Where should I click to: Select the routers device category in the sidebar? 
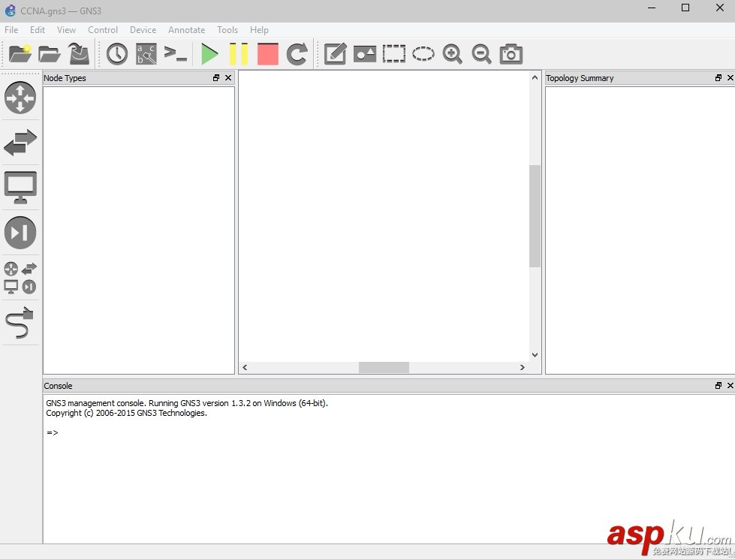tap(20, 98)
